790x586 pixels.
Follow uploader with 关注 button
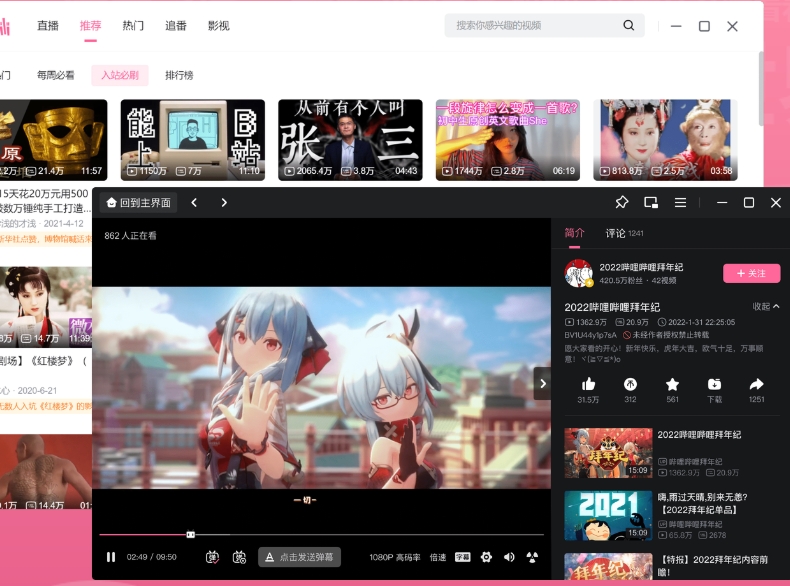(751, 273)
